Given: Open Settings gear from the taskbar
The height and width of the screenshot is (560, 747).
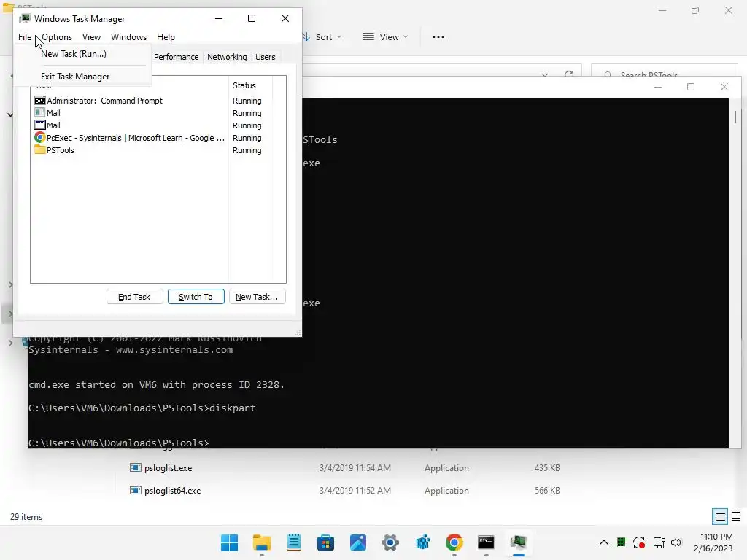Looking at the screenshot, I should (390, 542).
